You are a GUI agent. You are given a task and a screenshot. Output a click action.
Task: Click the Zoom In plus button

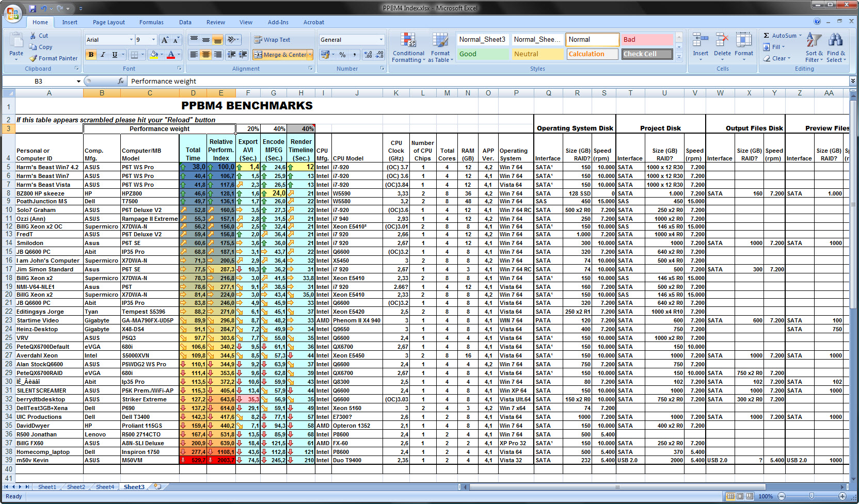[x=842, y=496]
